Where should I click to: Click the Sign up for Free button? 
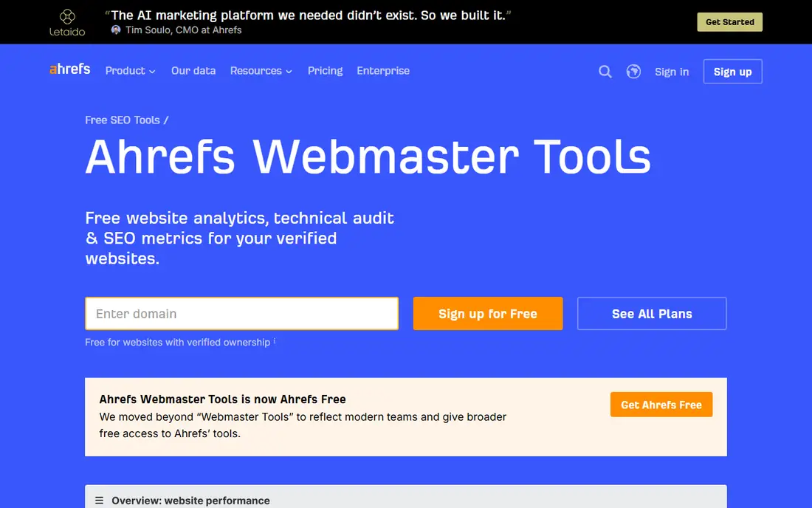(488, 313)
